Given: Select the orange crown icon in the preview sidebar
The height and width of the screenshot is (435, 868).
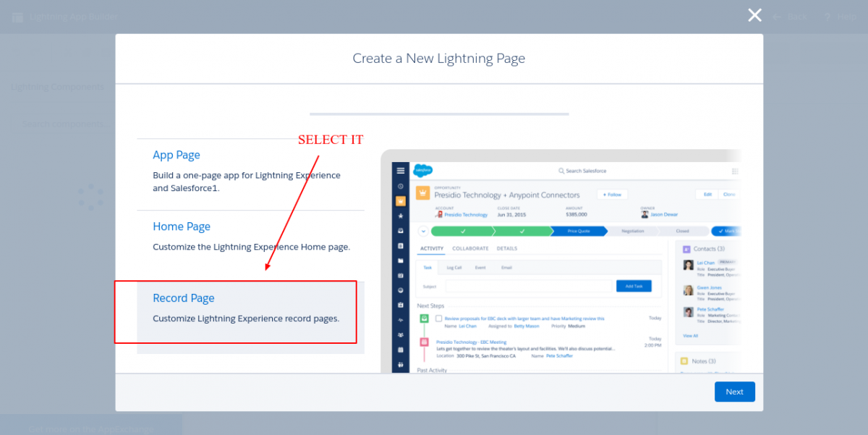Looking at the screenshot, I should [401, 200].
